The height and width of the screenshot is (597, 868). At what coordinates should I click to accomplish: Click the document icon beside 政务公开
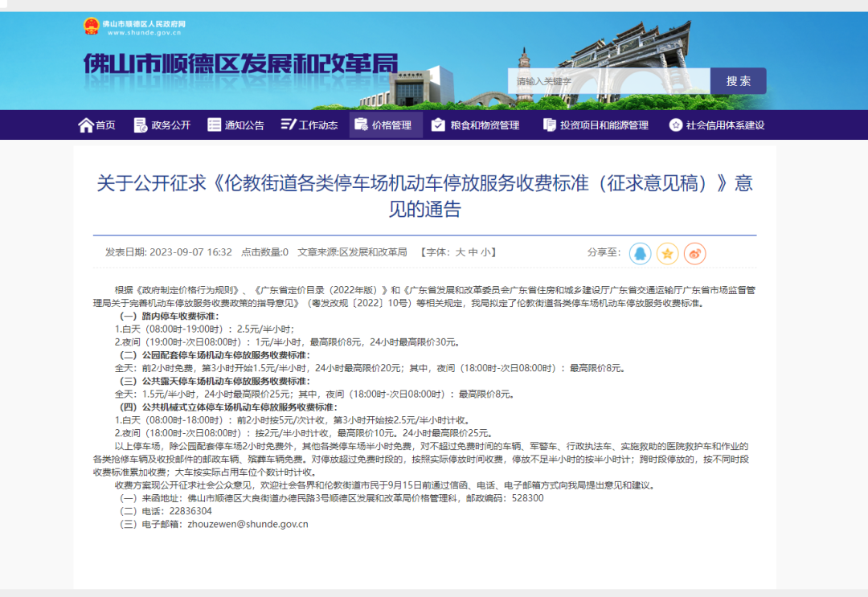(x=141, y=125)
